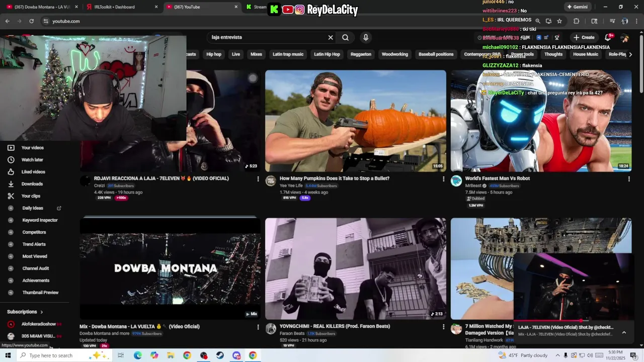644x362 pixels.
Task: Expand the Subscriptions section
Action: click(25, 312)
